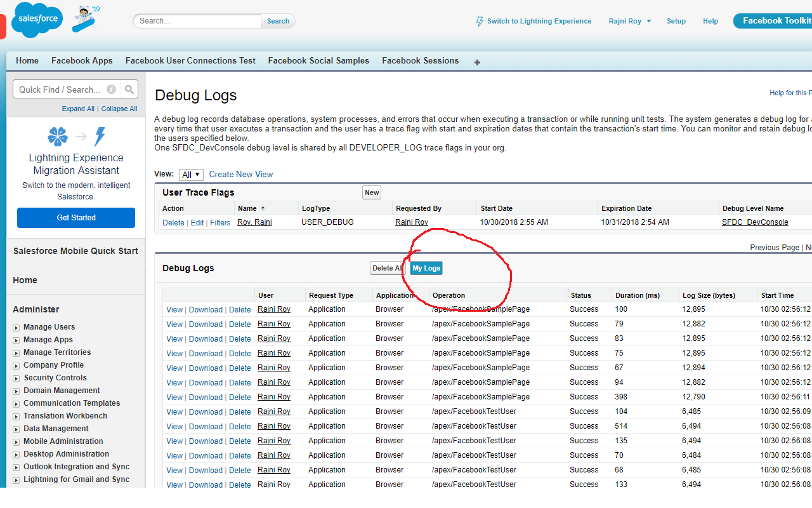Click lightning icon beside Switch to Lightning Experience
This screenshot has width=812, height=508.
tap(480, 21)
